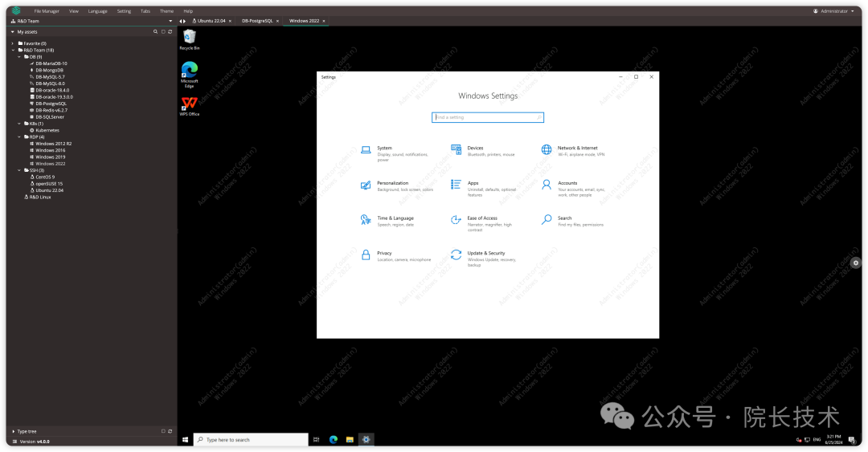Open the Setting menu
Screen dimensions: 868x452
pos(124,11)
